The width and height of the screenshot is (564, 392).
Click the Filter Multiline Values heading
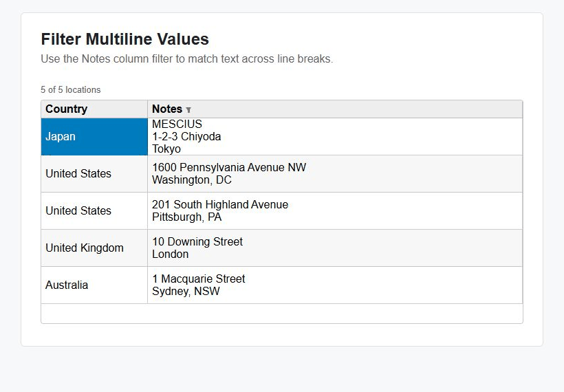[124, 39]
